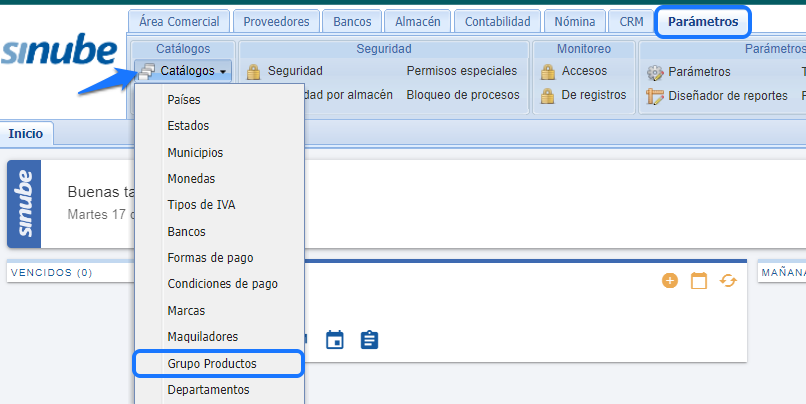This screenshot has width=806, height=404.
Task: Go to the Almacén tab
Action: [418, 22]
